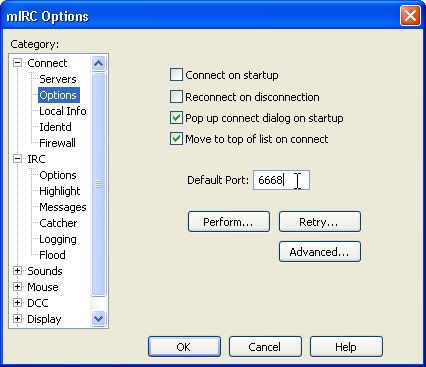Click the Default Port input field
The image size is (426, 367).
281,180
